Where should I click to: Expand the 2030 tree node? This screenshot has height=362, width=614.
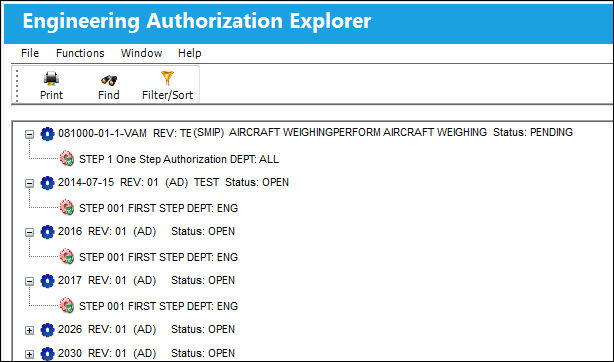[29, 354]
